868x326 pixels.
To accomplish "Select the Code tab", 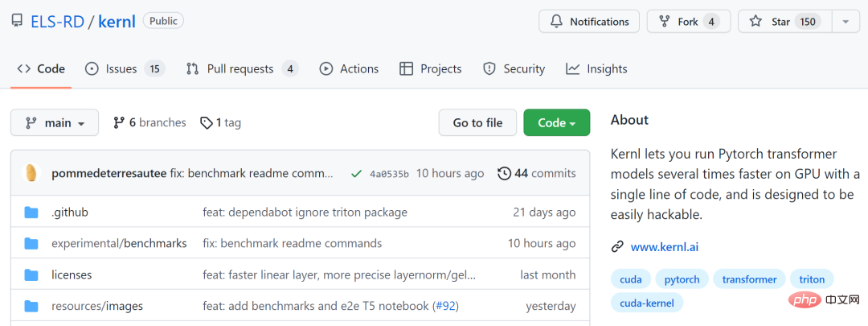I will (x=41, y=68).
